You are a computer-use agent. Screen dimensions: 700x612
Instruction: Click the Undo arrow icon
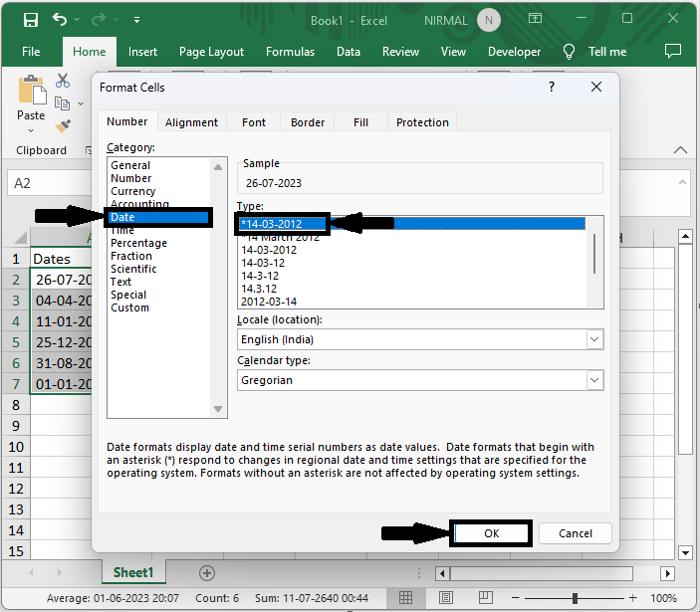60,20
